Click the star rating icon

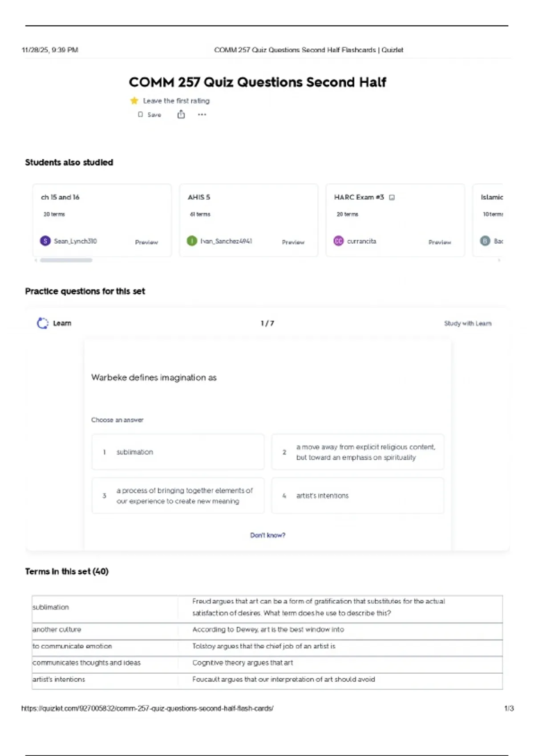click(134, 101)
